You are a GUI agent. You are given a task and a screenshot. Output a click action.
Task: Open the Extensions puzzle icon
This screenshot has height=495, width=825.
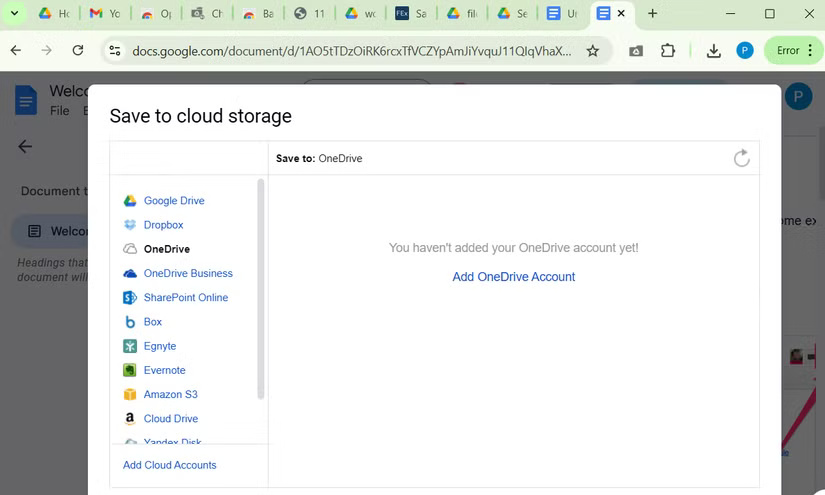coord(669,50)
